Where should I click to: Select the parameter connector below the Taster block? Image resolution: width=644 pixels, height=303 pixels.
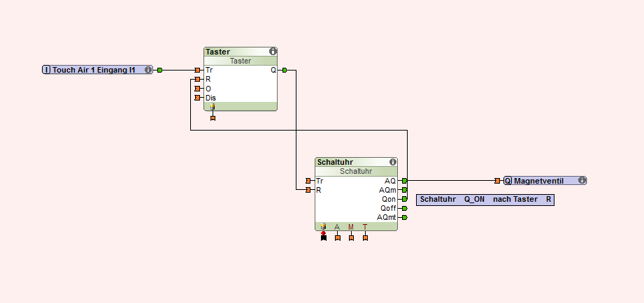coord(213,118)
